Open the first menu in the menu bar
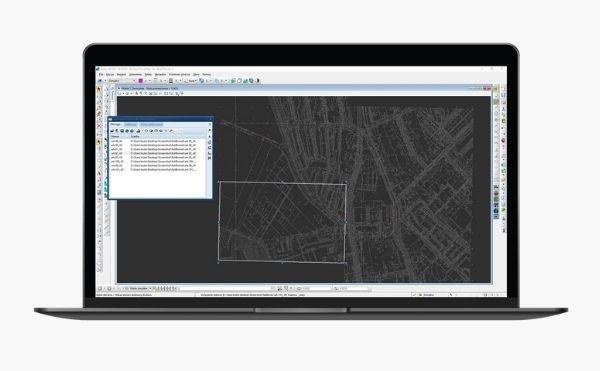Image resolution: width=600 pixels, height=371 pixels. point(101,74)
